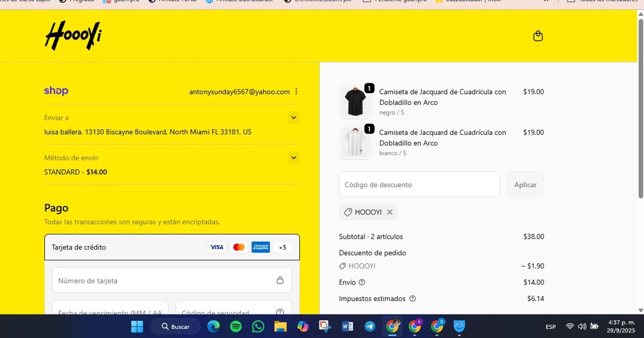Click the Shop Pay logo
Viewport: 644px width, 338px height.
[x=56, y=91]
